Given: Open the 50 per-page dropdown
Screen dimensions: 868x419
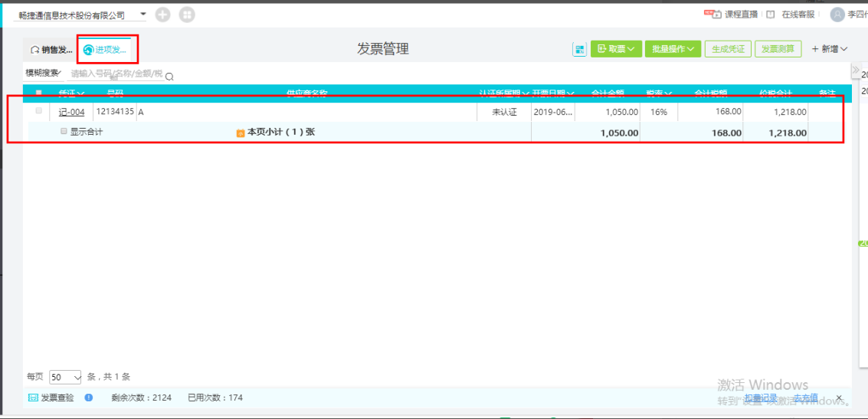Looking at the screenshot, I should click(65, 377).
